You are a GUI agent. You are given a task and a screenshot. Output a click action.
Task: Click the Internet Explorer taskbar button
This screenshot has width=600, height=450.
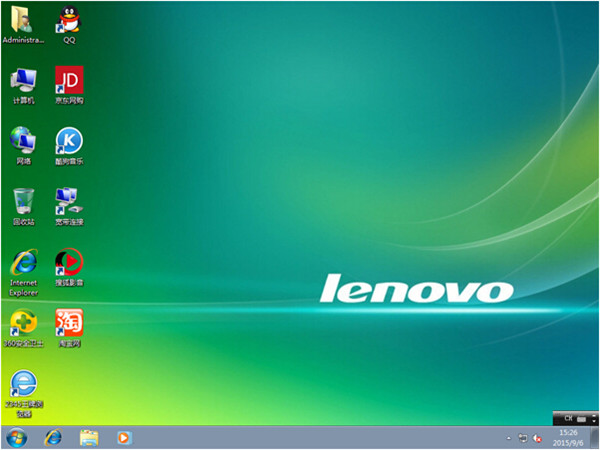52,438
